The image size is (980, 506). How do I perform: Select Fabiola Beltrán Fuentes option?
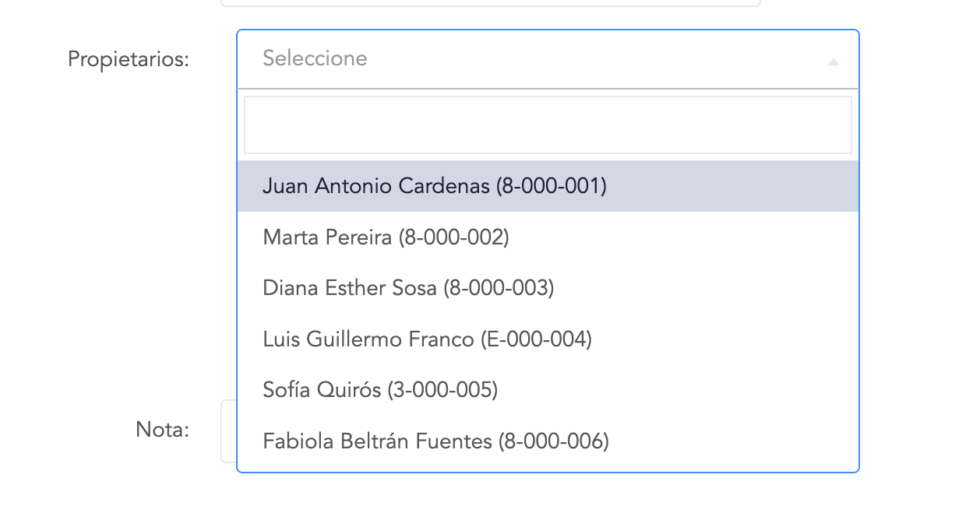(435, 441)
